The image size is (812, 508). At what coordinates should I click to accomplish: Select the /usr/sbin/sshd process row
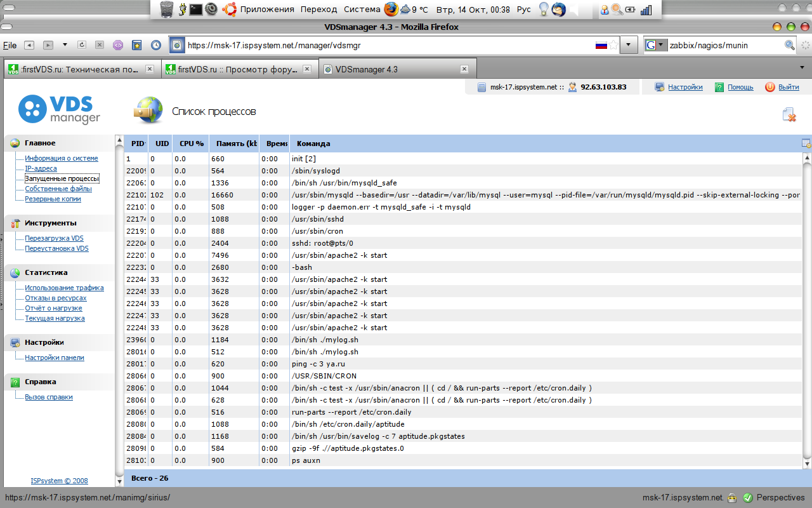tap(462, 219)
